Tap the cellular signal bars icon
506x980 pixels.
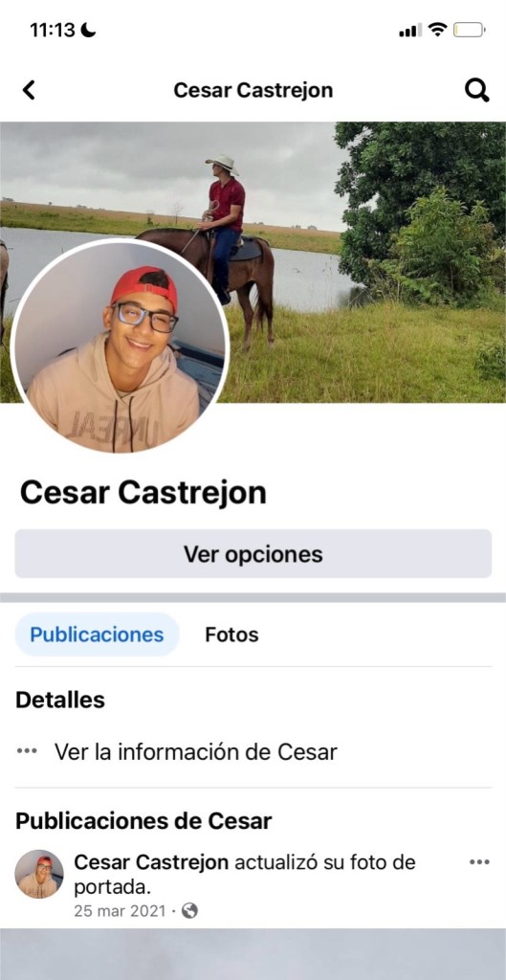pyautogui.click(x=409, y=30)
